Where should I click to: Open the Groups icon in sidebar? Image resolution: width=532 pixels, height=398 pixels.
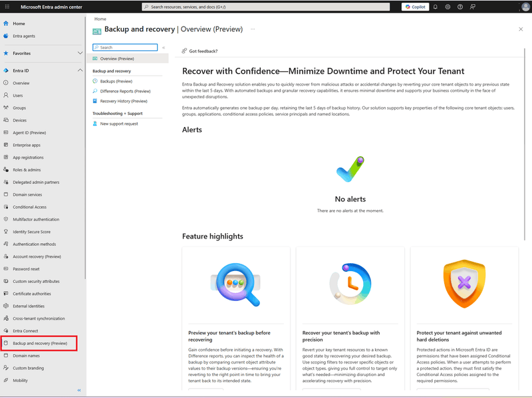(6, 108)
